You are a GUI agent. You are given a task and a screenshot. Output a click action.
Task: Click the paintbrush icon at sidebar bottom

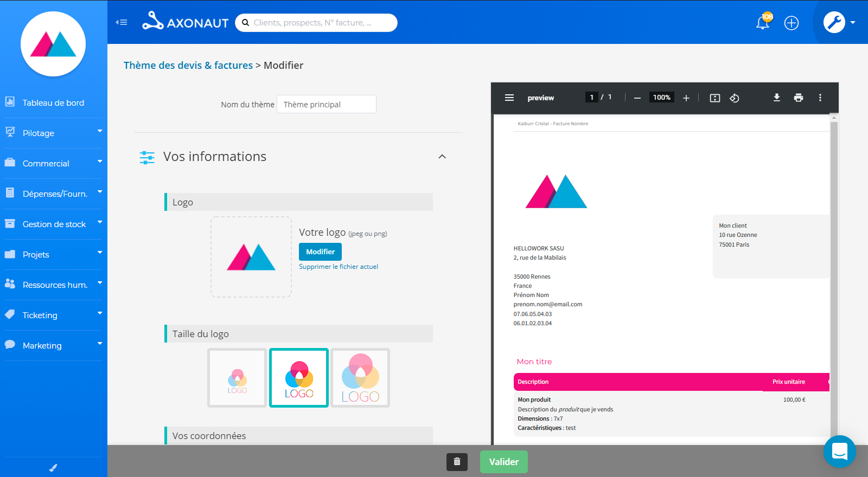coord(53,468)
